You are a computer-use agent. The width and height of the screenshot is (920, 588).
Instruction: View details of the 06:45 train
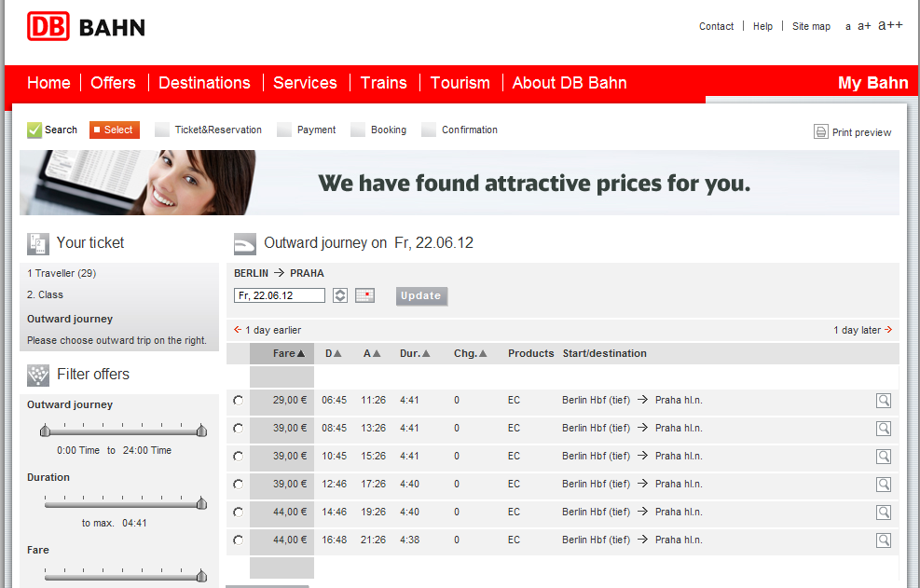[x=883, y=401]
